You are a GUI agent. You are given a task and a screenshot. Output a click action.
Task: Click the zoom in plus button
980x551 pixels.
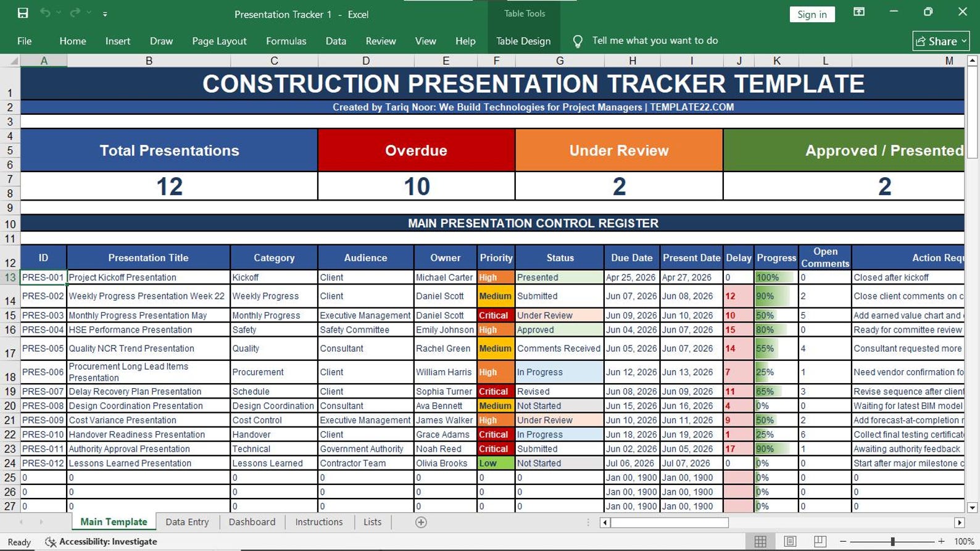(x=941, y=542)
